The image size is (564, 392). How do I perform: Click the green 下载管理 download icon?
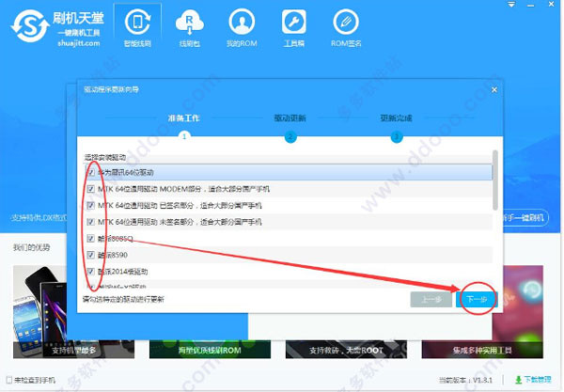[518, 380]
